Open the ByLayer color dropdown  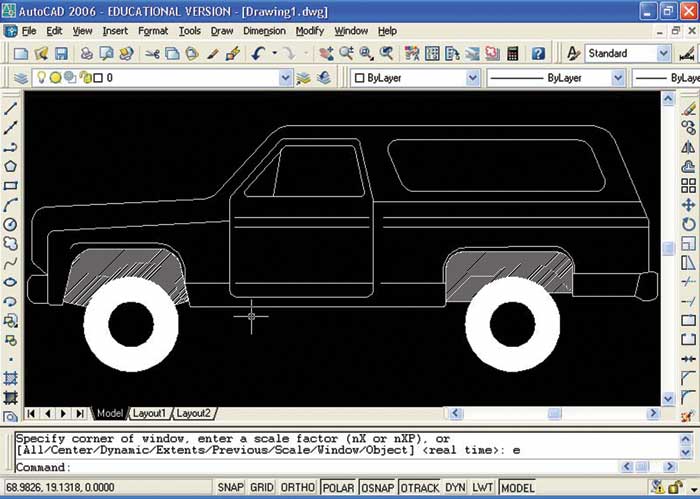coord(472,78)
